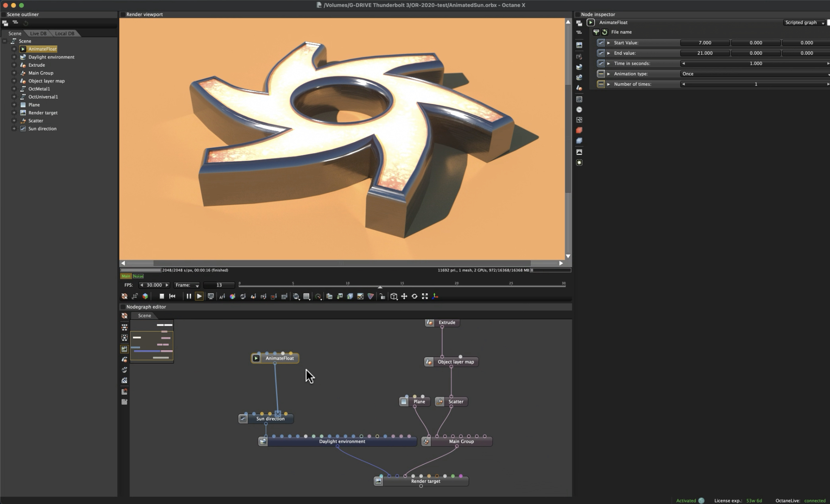Click the auto focus picker icon

coord(222,296)
